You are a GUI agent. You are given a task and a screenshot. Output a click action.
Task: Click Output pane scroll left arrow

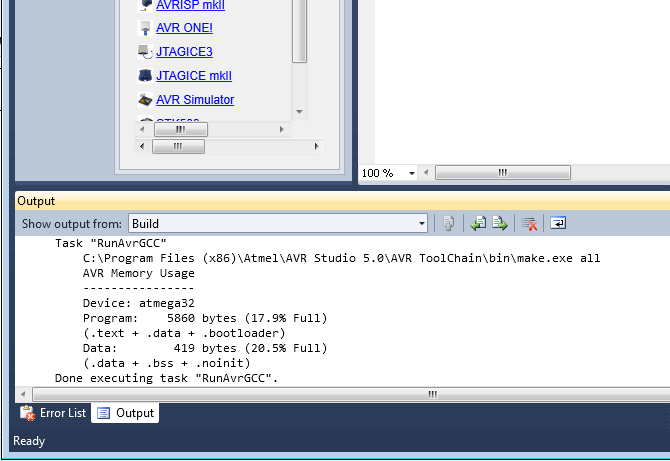pyautogui.click(x=23, y=394)
